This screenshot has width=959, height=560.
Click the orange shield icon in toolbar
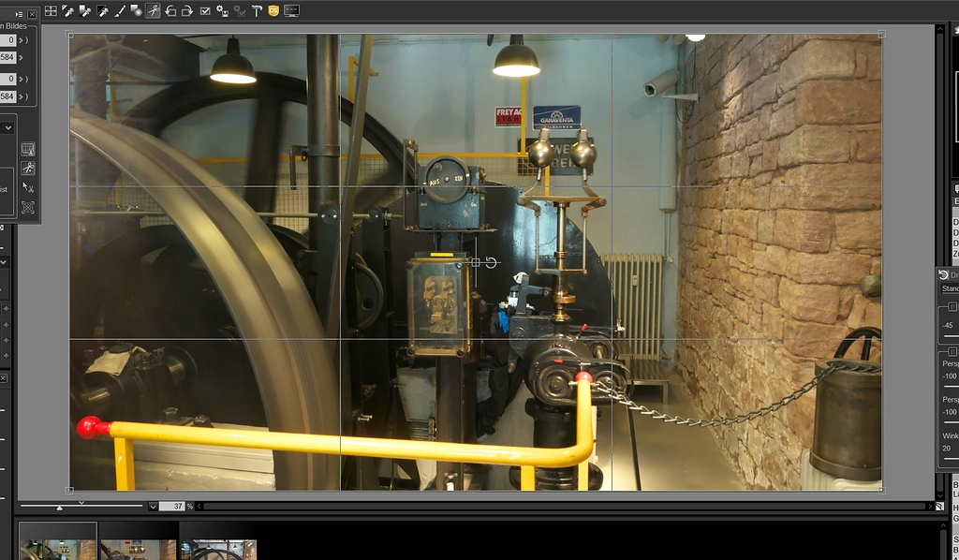point(273,10)
